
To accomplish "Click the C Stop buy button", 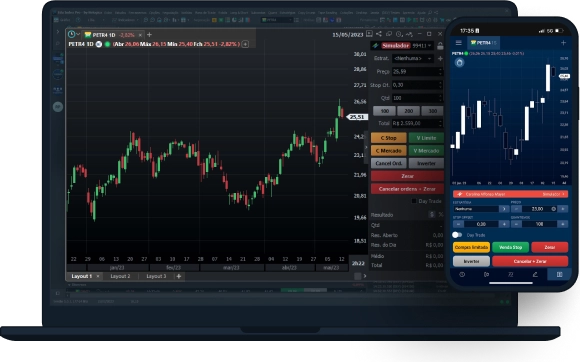I will click(x=388, y=138).
